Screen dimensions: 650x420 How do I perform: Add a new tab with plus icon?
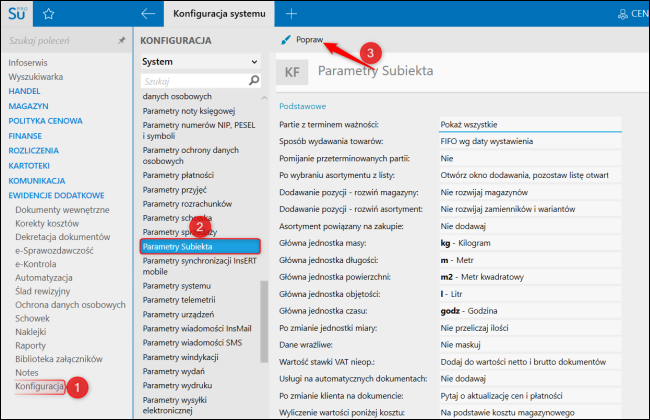tap(291, 14)
